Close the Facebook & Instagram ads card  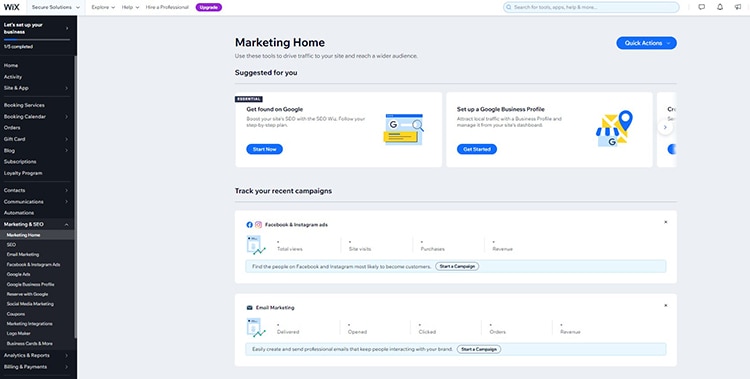tap(666, 222)
